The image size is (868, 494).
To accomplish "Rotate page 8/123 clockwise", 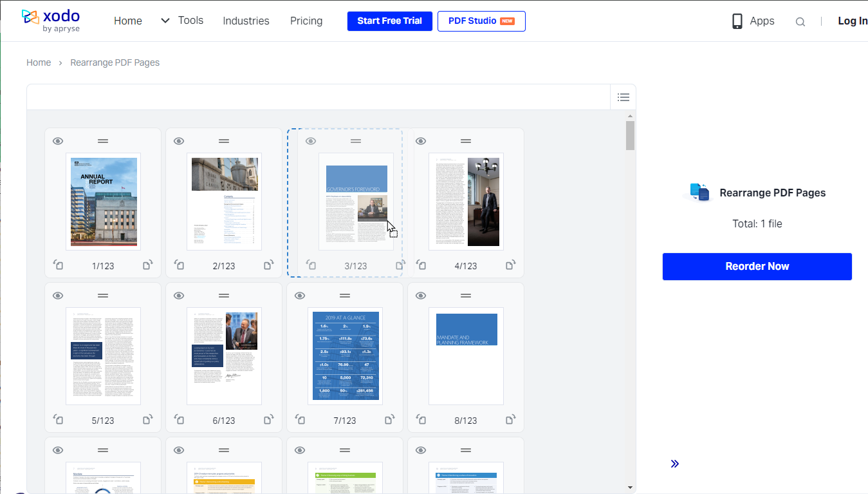I will (x=510, y=419).
